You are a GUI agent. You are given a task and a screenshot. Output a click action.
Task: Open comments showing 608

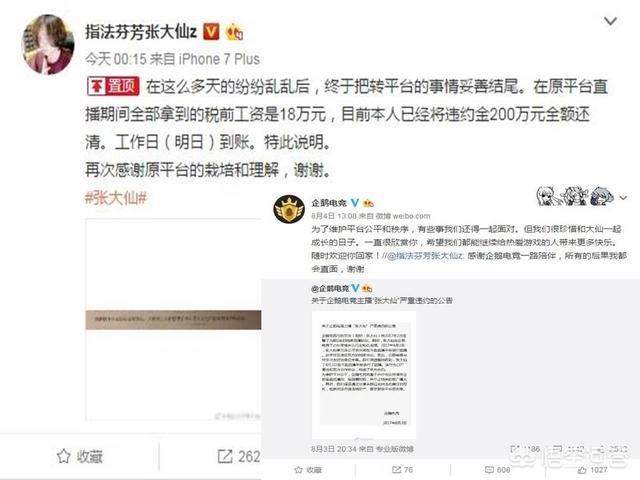[x=498, y=470]
